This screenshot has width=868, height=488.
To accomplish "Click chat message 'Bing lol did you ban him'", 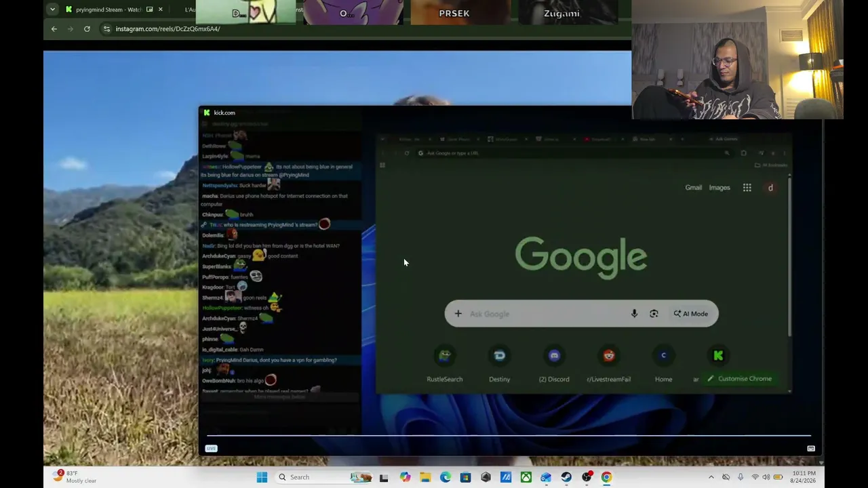I will click(x=271, y=245).
